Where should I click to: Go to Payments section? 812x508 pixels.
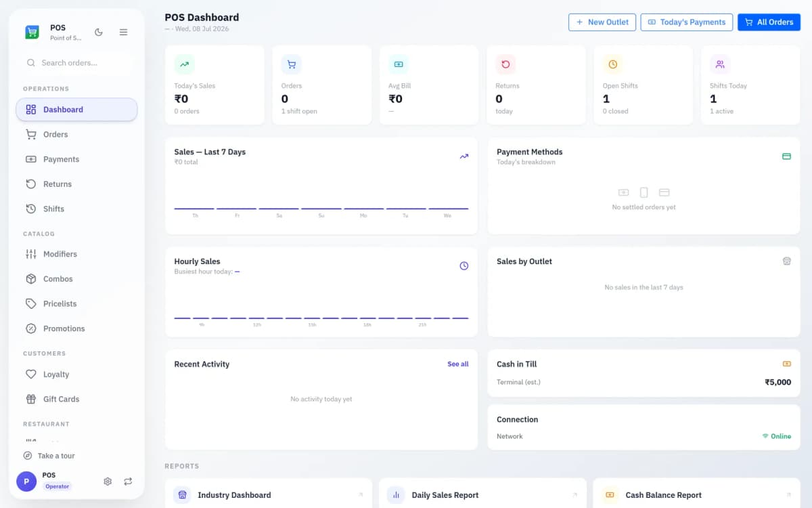point(76,159)
